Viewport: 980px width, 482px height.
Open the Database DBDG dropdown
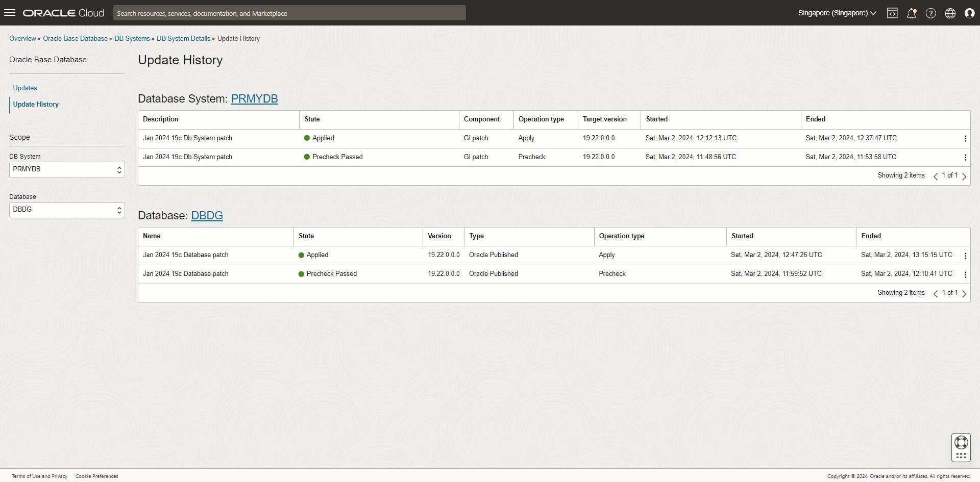(x=67, y=210)
